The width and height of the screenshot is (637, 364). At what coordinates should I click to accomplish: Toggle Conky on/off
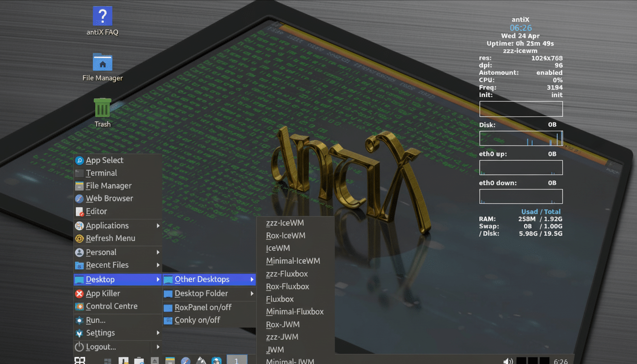pos(198,320)
